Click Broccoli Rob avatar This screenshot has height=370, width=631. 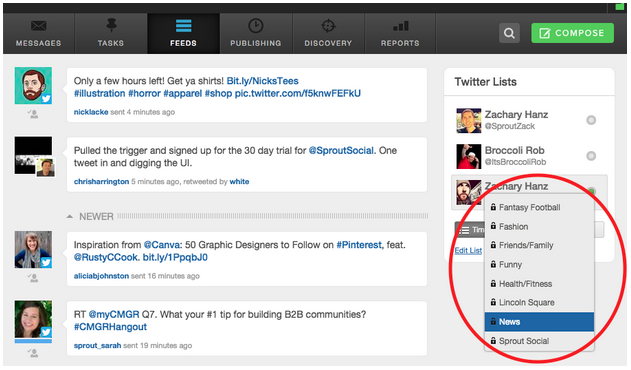tap(469, 156)
